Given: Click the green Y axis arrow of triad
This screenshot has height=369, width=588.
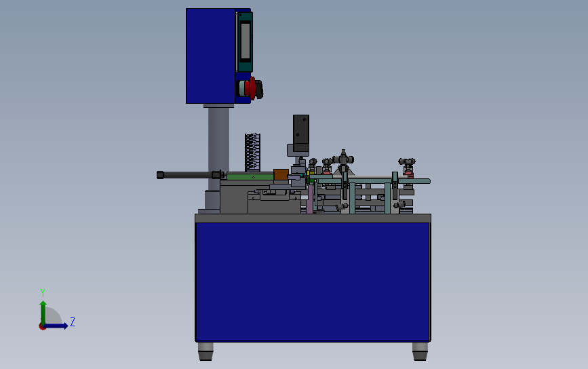Looking at the screenshot, I should (x=43, y=312).
